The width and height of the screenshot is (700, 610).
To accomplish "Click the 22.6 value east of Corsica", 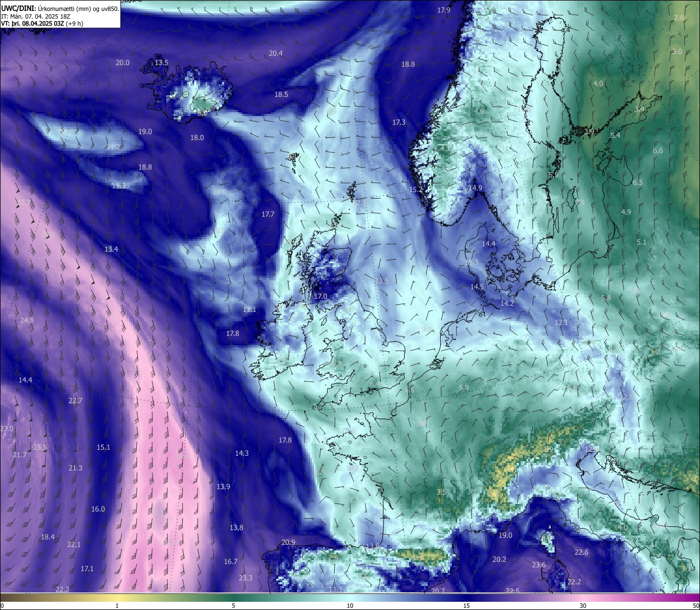I will click(581, 553).
